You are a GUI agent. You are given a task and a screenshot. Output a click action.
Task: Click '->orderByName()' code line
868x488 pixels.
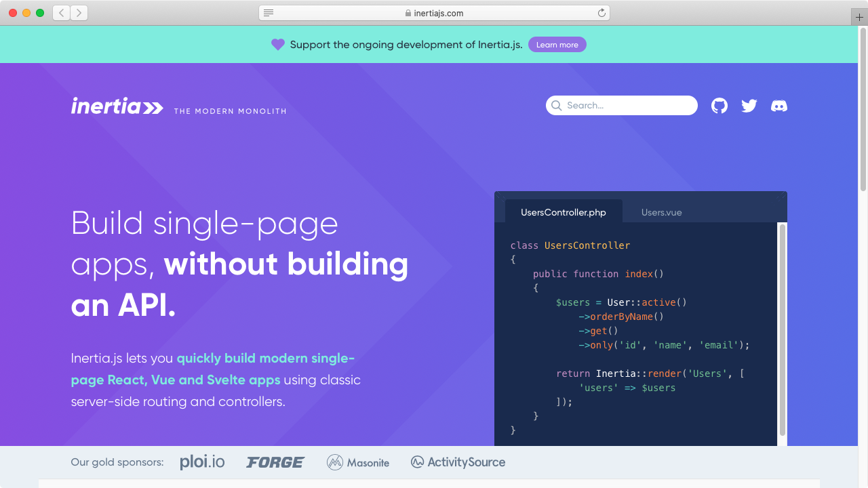click(621, 317)
